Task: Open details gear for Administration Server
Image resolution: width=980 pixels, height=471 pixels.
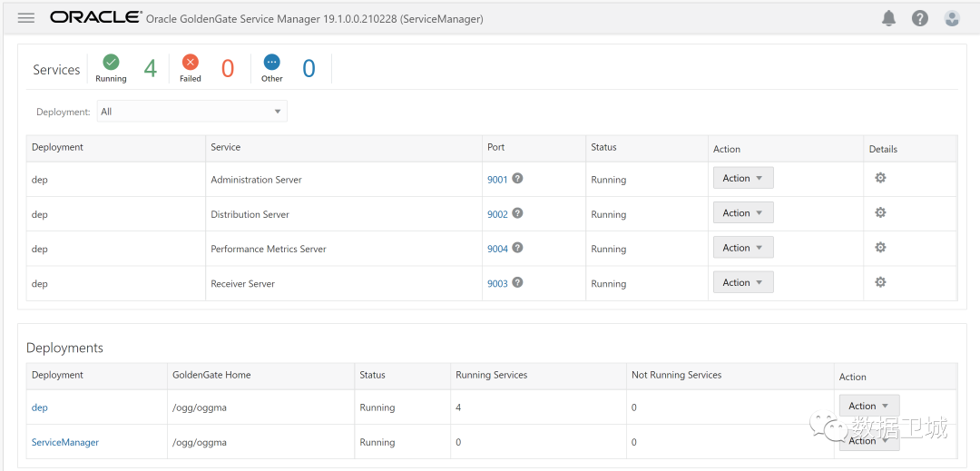Action: click(880, 178)
